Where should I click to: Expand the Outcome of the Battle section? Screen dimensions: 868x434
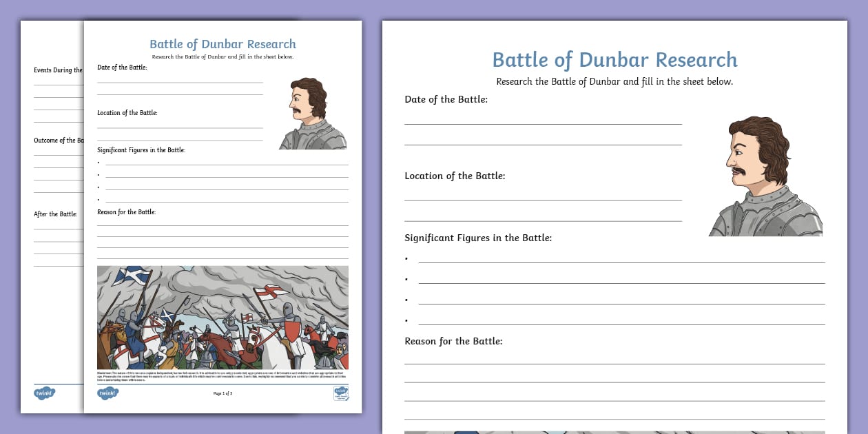click(59, 140)
